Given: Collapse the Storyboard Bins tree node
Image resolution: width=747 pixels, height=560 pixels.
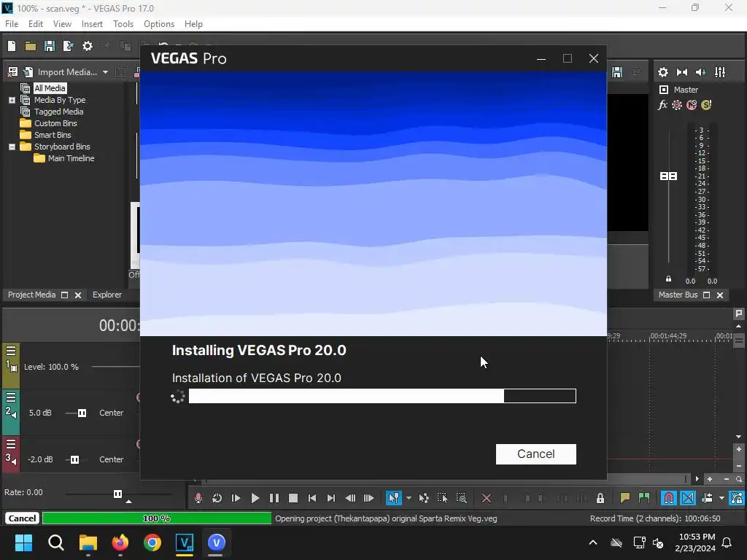Looking at the screenshot, I should (x=12, y=147).
